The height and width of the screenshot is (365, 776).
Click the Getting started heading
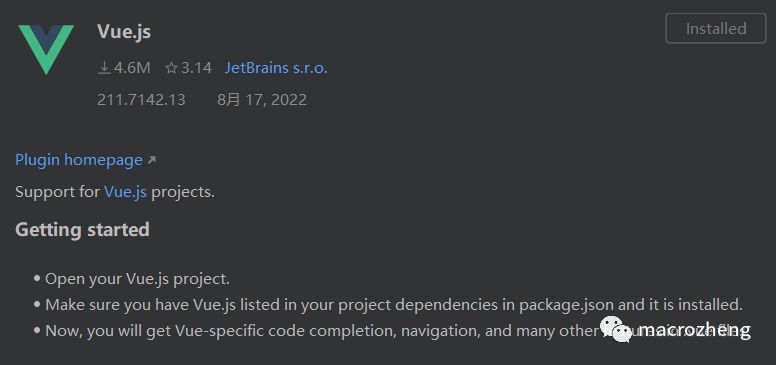[82, 230]
